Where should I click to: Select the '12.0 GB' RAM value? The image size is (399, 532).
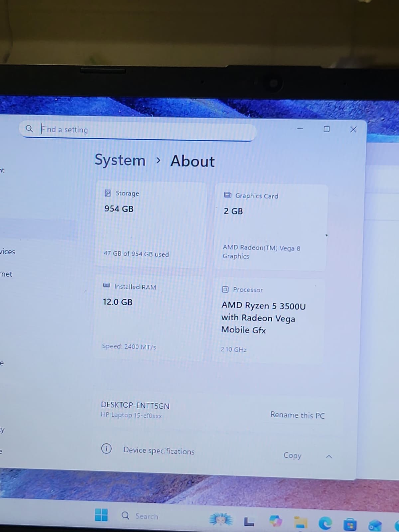(x=117, y=302)
